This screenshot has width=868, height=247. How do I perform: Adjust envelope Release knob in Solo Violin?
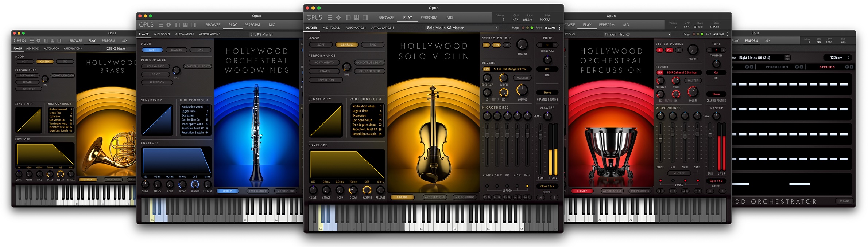coord(380,190)
